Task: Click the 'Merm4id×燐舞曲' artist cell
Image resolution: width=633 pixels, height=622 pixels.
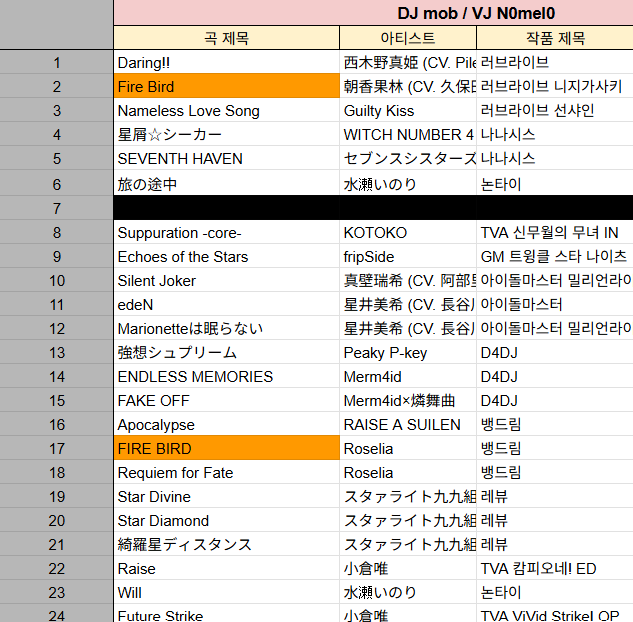Action: 408,400
